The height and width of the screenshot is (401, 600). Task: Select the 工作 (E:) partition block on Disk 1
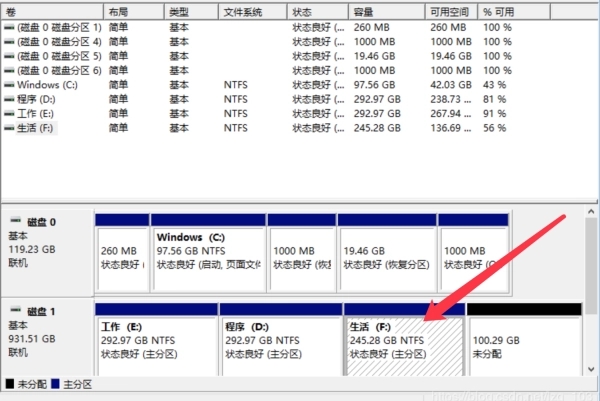click(156, 345)
